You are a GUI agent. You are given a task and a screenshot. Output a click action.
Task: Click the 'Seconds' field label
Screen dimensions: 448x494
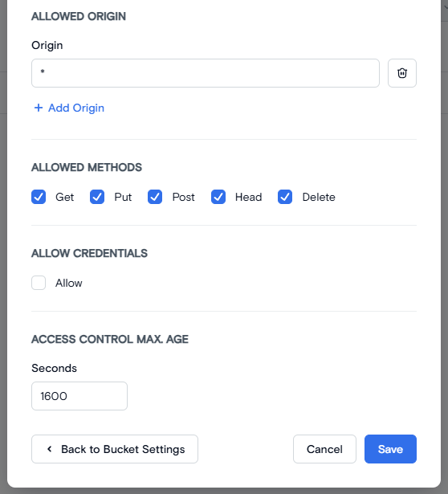(x=54, y=368)
